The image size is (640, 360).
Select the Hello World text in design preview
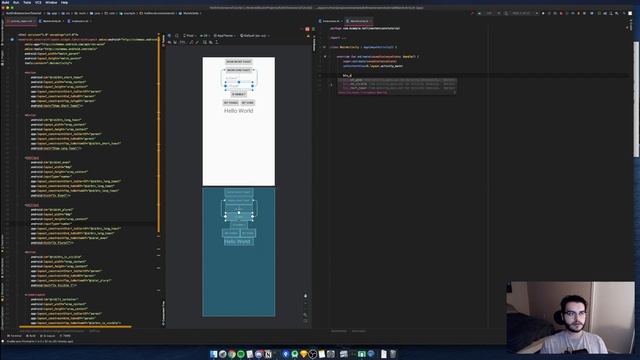click(x=239, y=111)
